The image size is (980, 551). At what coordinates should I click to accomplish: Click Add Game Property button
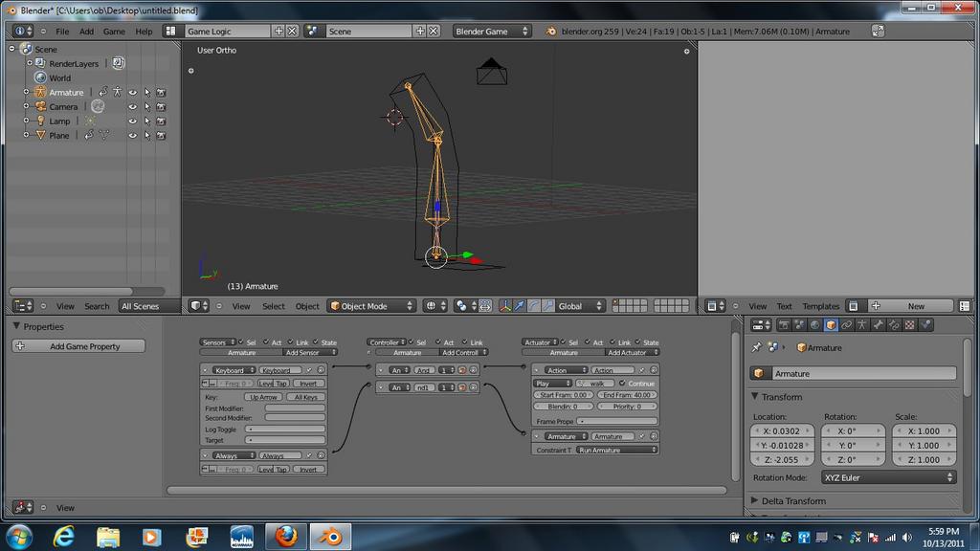[x=78, y=346]
